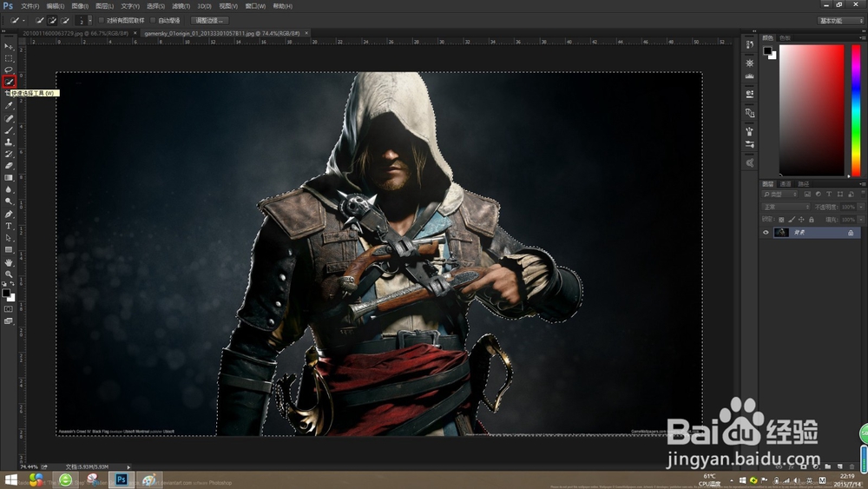868x489 pixels.
Task: Open the 滤镜(T) menu
Action: pos(181,6)
